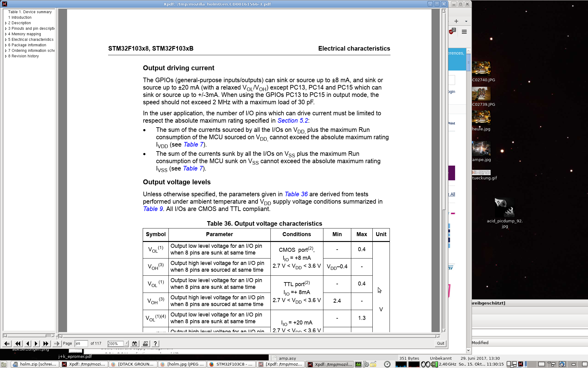Follow the 'Table 7' link after IVSS

[193, 168]
